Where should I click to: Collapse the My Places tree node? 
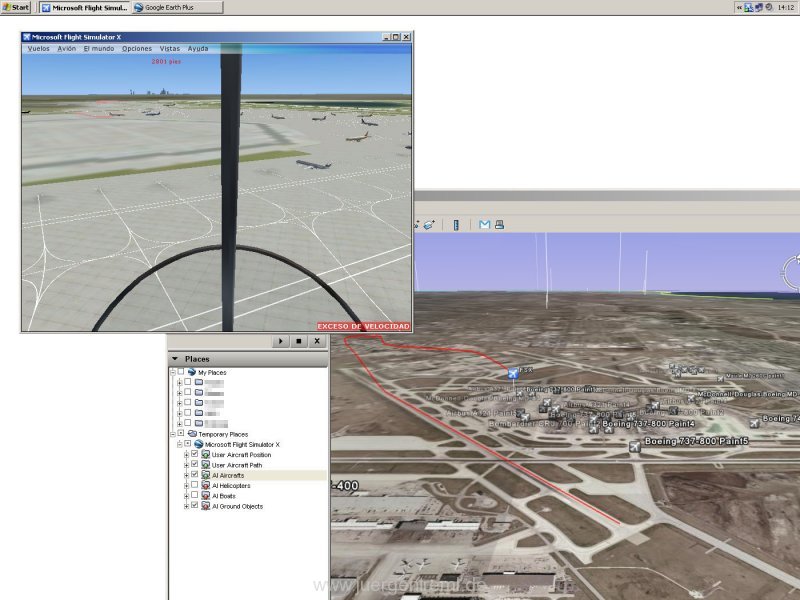point(173,373)
